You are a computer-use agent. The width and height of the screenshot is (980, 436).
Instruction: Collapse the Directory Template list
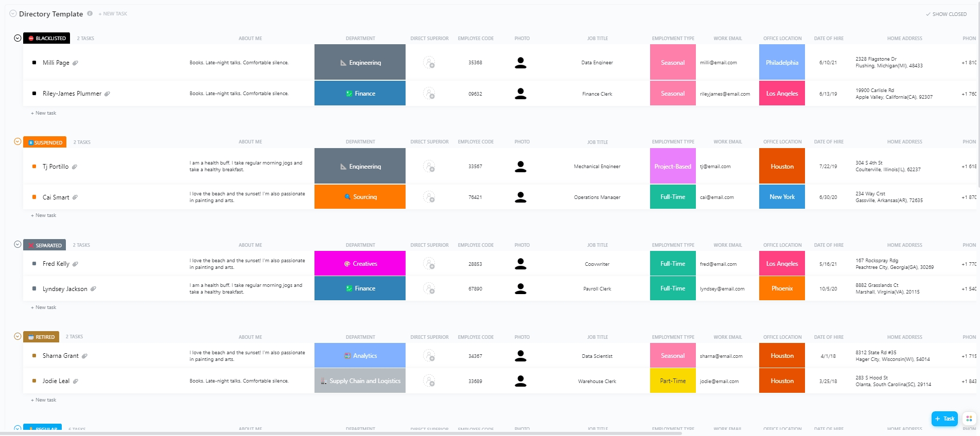pyautogui.click(x=13, y=14)
